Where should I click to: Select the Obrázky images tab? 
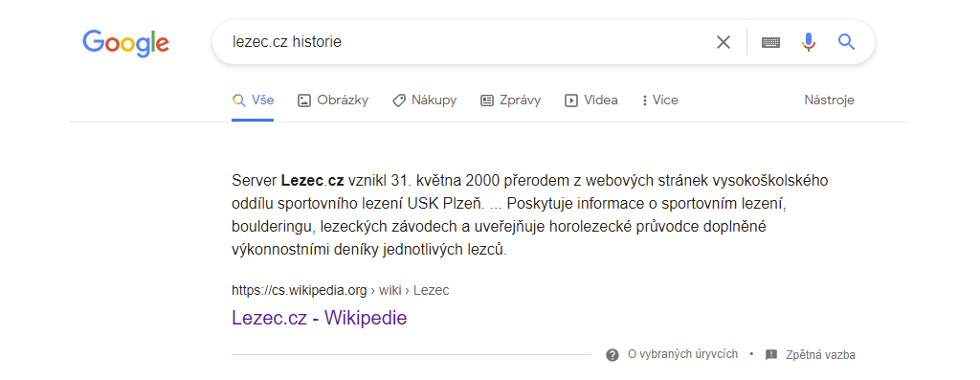click(x=333, y=100)
